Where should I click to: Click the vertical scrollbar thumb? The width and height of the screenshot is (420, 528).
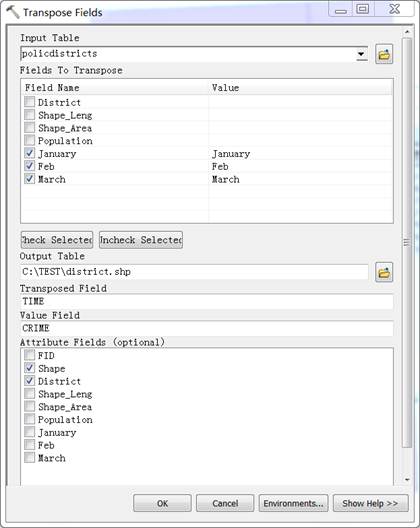pos(407,242)
